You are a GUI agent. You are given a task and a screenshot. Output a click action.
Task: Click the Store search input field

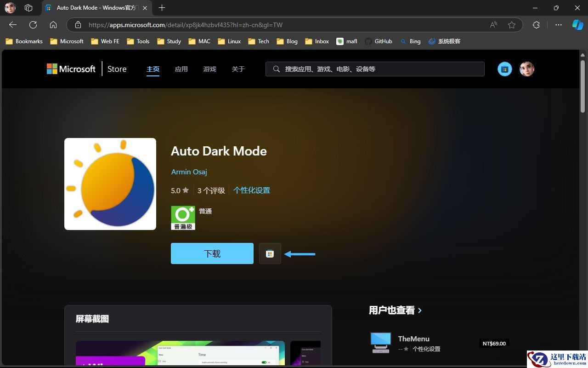pyautogui.click(x=375, y=69)
